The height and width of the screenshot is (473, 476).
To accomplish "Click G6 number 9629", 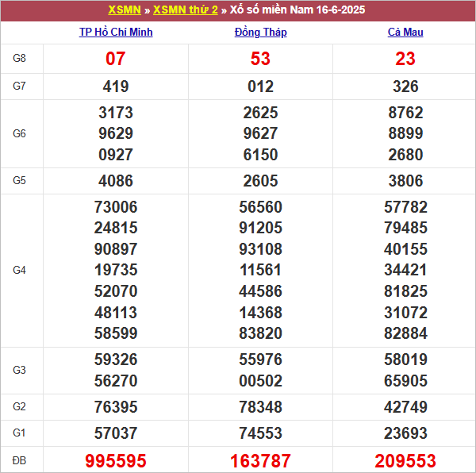I will click(x=116, y=133).
